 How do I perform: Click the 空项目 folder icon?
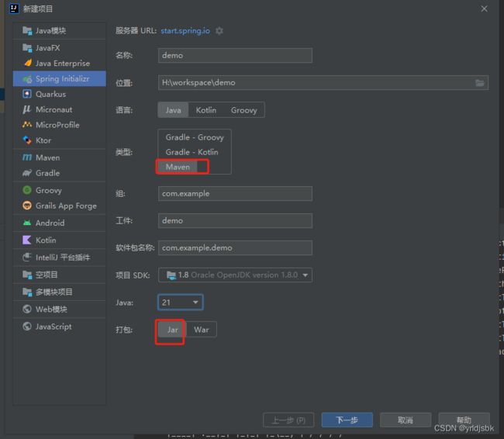[27, 275]
